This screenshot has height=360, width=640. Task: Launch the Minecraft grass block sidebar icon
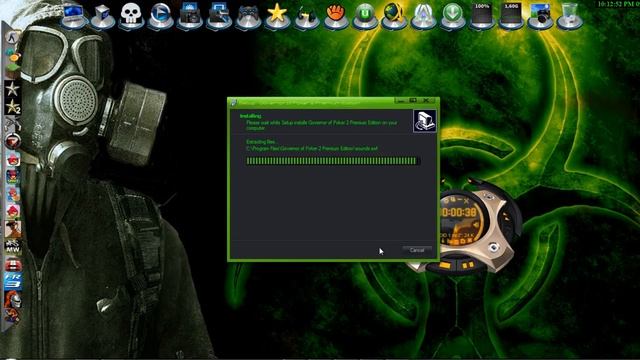13,71
